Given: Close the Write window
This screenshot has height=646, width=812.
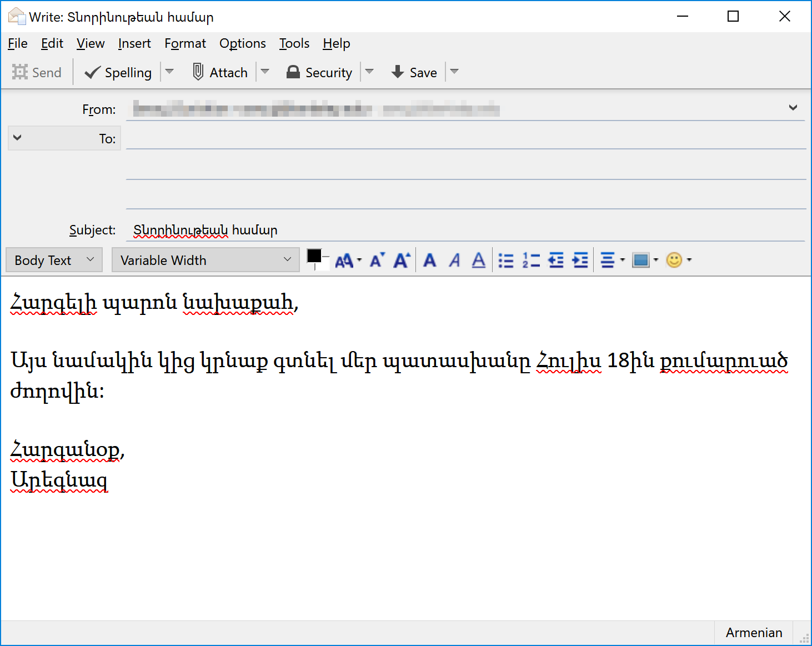Looking at the screenshot, I should click(x=784, y=16).
